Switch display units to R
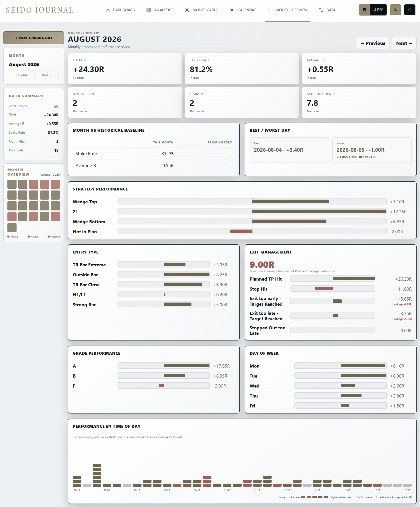Viewport: 420px width, 507px height. (x=364, y=10)
